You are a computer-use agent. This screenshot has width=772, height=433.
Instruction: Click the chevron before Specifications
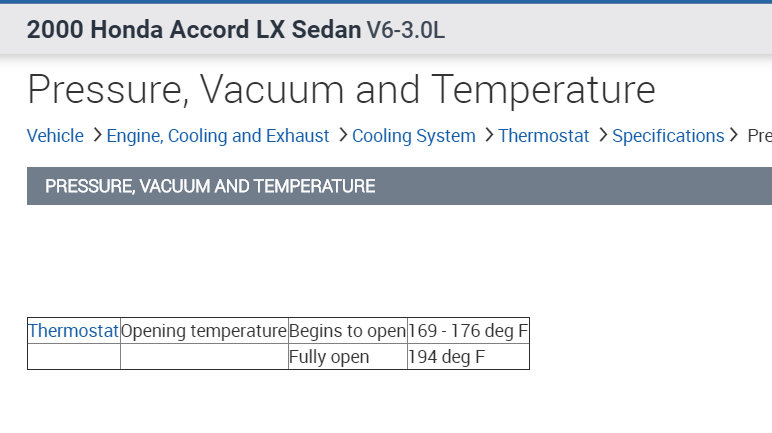click(603, 135)
